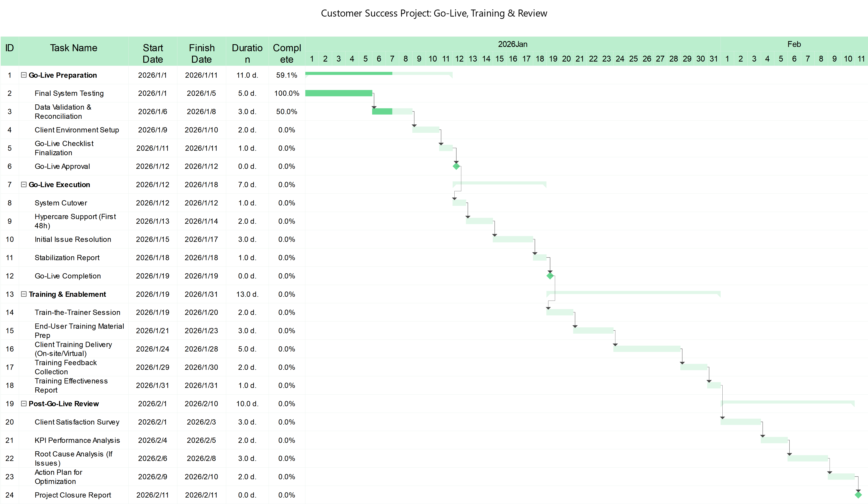Click the 50.0% complete value

[x=287, y=111]
